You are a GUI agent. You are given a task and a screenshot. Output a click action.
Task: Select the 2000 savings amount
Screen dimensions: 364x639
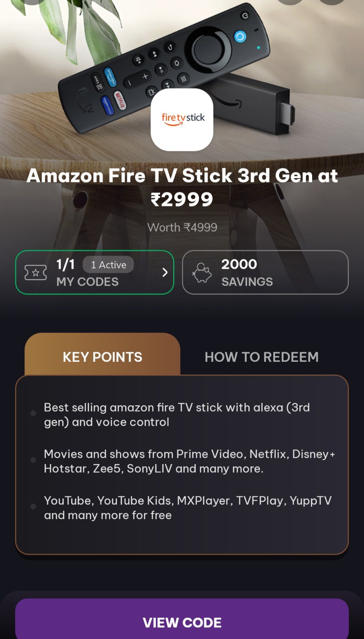pyautogui.click(x=239, y=264)
